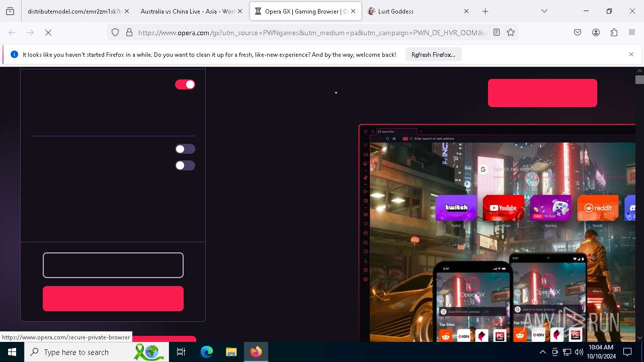This screenshot has height=362, width=644.
Task: Switch to the distributemodel.com tab
Action: pos(74,11)
